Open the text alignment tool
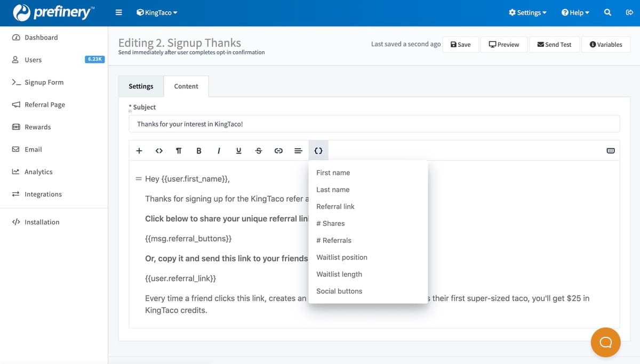 [x=298, y=151]
